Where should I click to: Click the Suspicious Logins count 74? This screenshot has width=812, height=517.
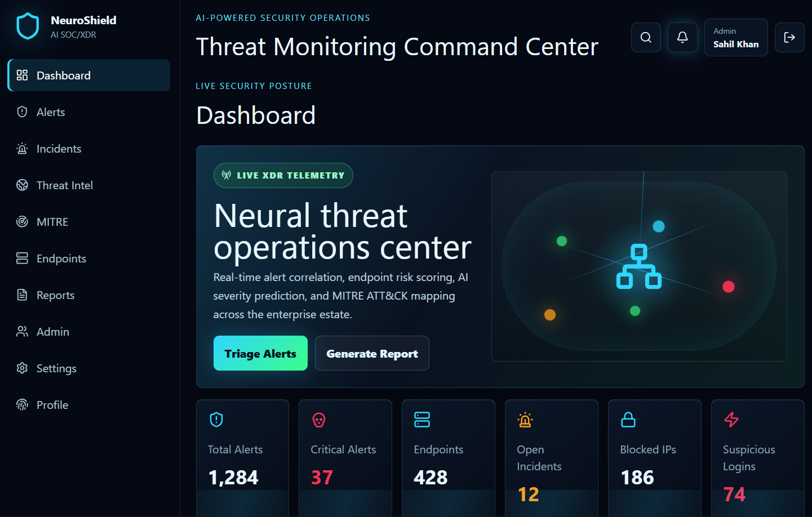pyautogui.click(x=734, y=494)
